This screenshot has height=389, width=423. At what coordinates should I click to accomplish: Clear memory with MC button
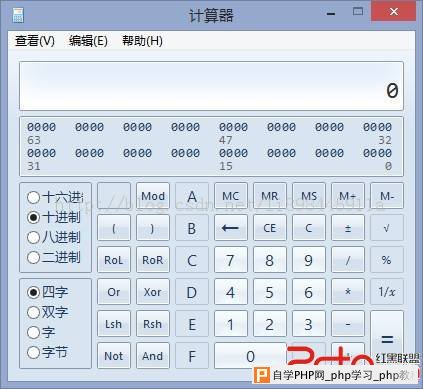click(x=231, y=196)
